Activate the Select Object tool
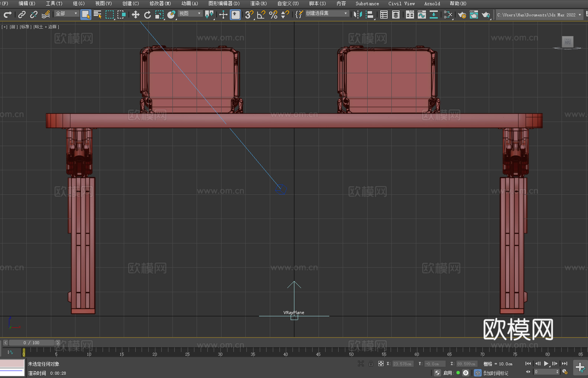 tap(86, 14)
